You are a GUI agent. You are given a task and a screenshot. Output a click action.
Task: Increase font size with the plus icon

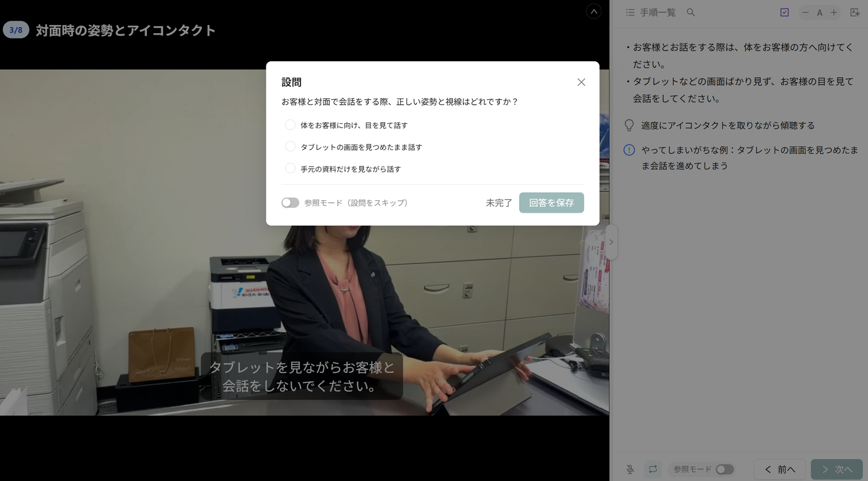834,12
